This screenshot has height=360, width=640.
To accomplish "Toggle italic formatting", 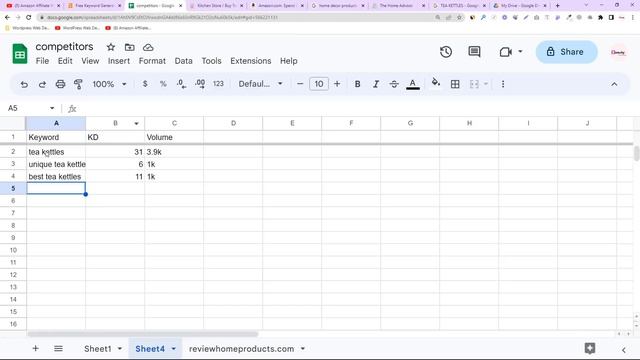I will [376, 84].
